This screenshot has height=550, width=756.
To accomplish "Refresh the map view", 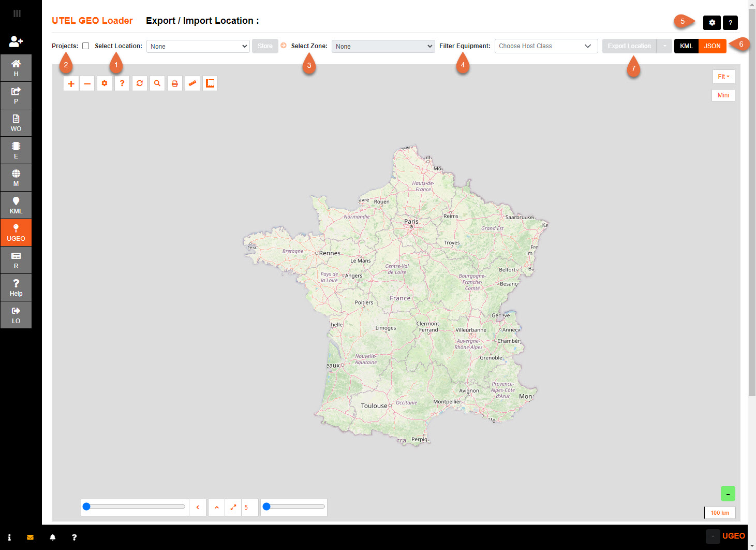I will 140,83.
